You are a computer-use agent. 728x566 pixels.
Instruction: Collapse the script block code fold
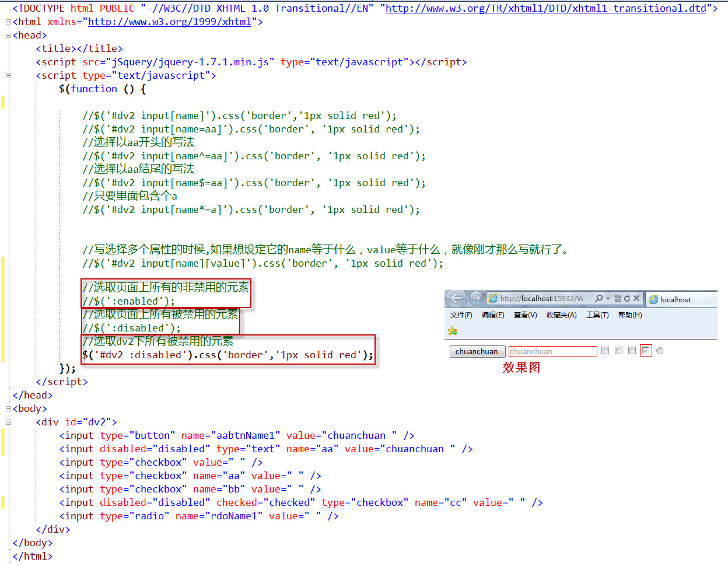(7, 75)
